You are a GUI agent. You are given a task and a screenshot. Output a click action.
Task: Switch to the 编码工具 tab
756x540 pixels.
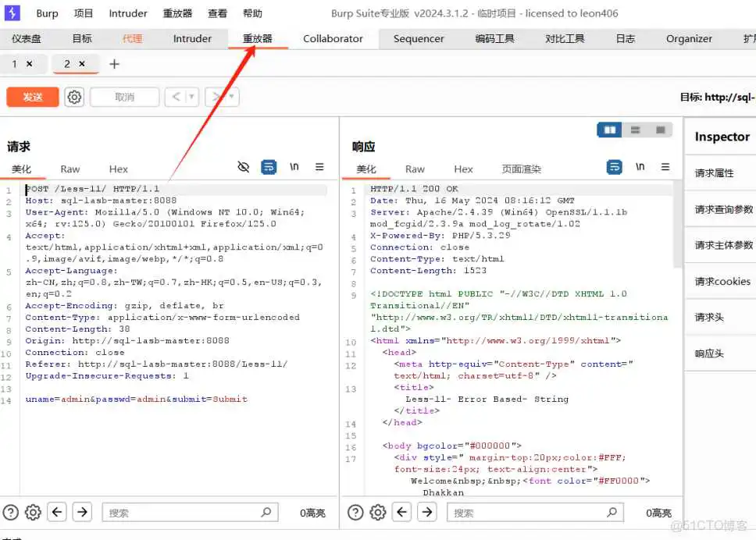tap(494, 38)
